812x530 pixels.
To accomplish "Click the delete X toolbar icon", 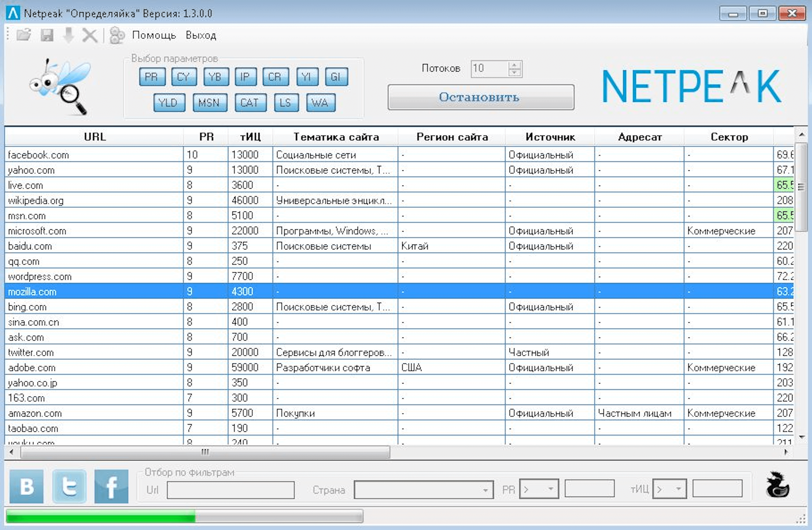I will 90,35.
